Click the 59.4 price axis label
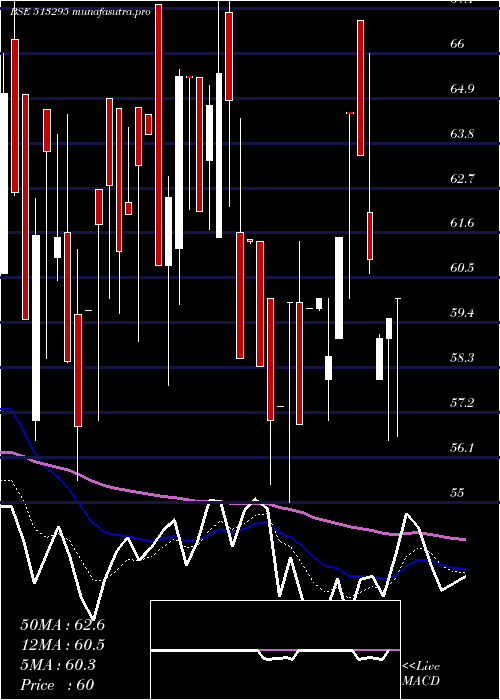500x700 pixels. coord(462,312)
